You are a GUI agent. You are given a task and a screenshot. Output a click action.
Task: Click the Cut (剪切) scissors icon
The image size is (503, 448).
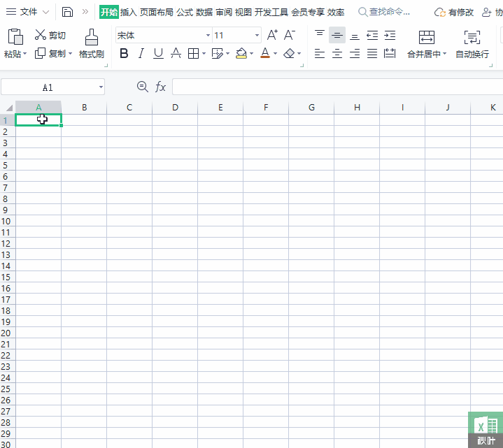point(41,36)
